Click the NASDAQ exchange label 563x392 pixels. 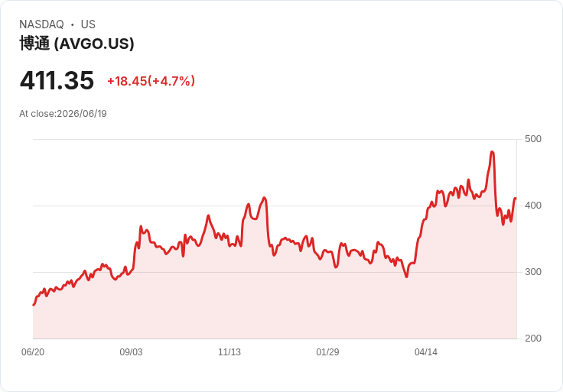(41, 24)
